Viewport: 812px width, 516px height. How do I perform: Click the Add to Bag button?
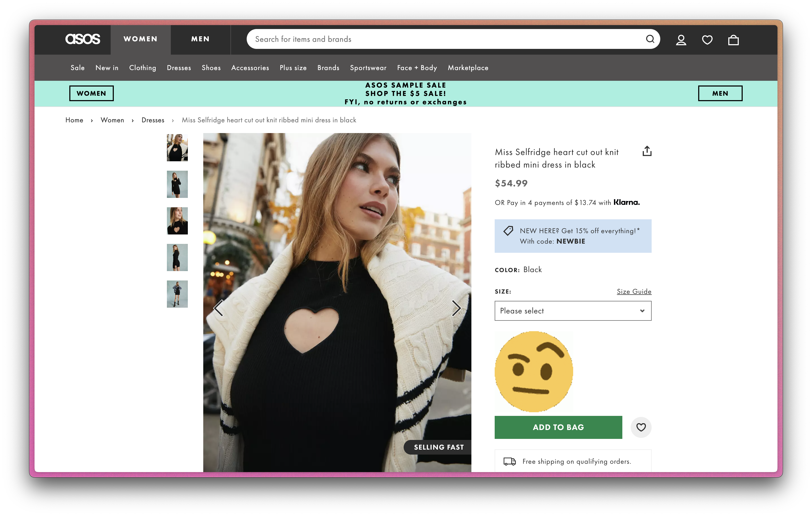(558, 427)
